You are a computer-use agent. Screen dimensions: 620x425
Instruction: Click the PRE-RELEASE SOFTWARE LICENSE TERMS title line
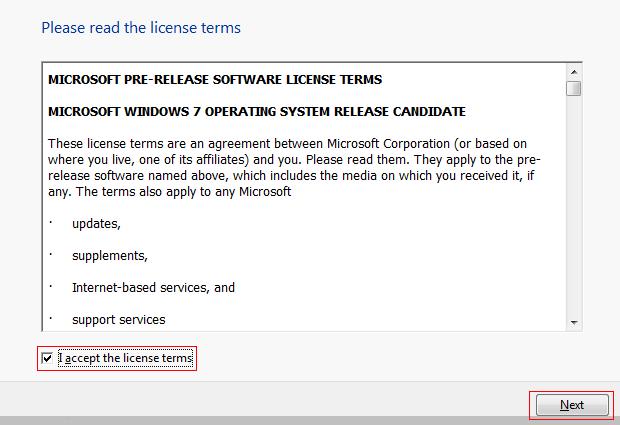click(215, 79)
